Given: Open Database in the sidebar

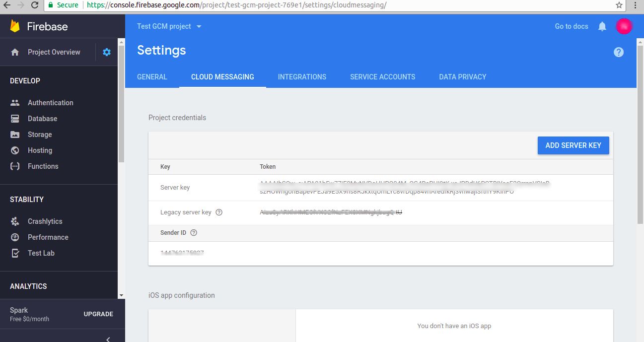Looking at the screenshot, I should (43, 119).
